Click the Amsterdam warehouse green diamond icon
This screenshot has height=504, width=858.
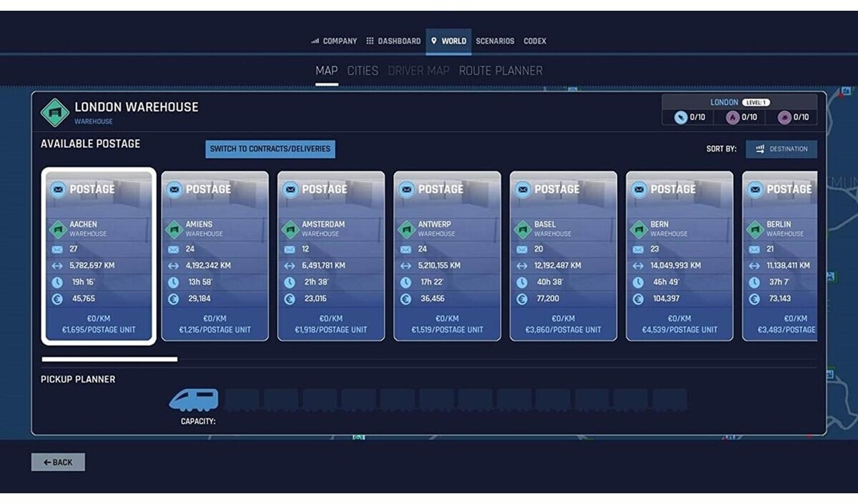tap(290, 229)
